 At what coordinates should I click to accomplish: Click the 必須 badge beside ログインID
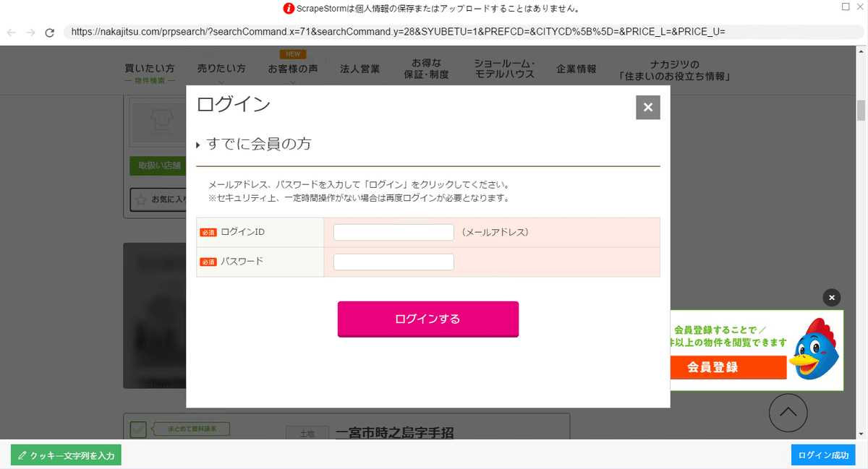[x=208, y=233]
